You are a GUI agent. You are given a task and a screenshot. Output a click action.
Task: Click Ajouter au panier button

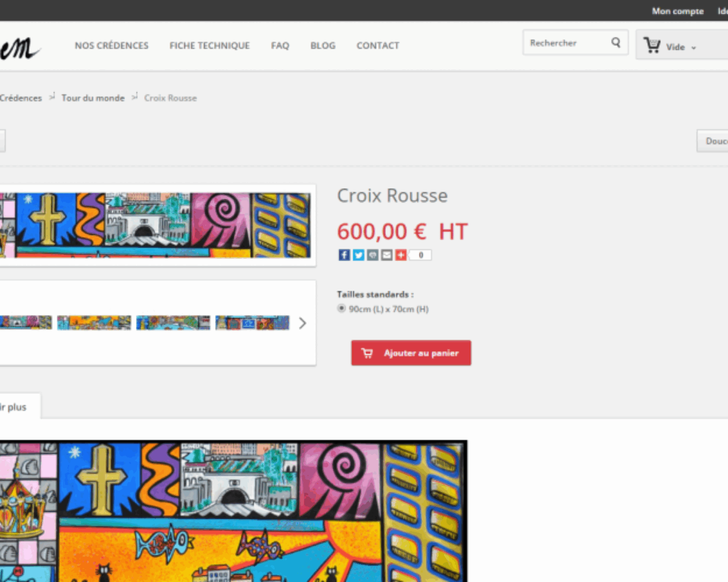(x=411, y=353)
